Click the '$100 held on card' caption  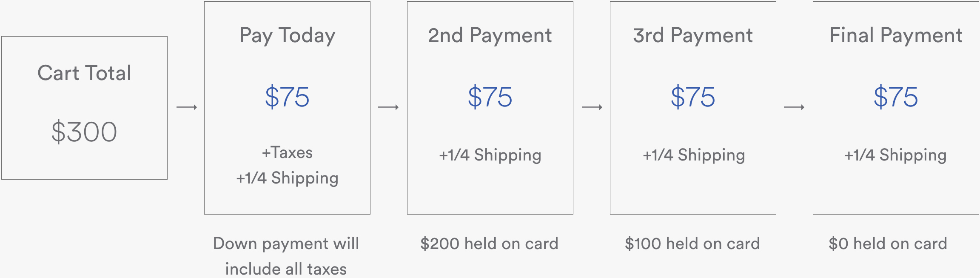pos(692,244)
